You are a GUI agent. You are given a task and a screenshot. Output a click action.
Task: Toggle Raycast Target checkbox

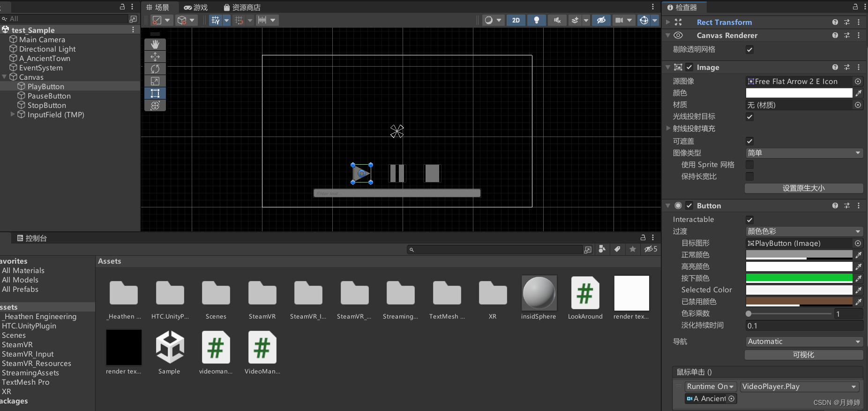750,117
